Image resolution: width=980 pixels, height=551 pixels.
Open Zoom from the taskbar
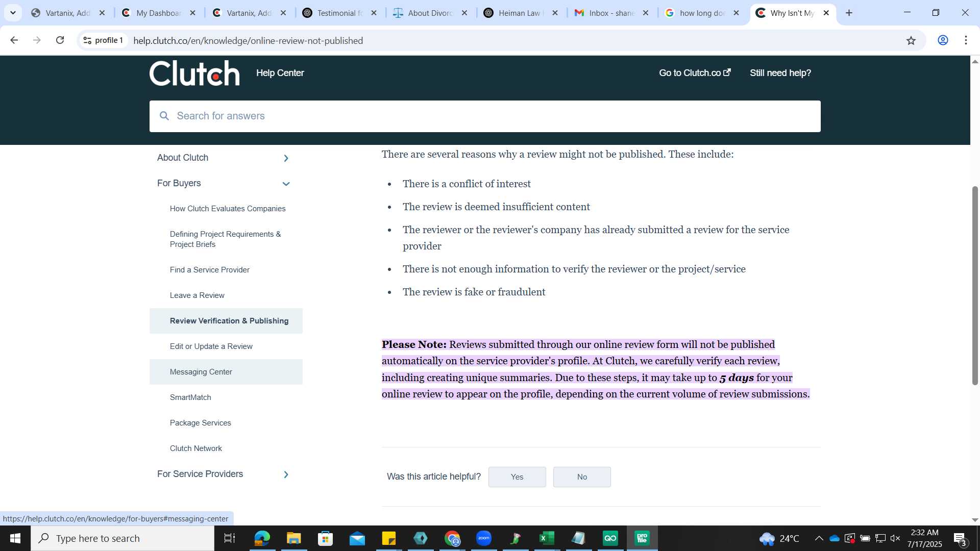pos(484,538)
